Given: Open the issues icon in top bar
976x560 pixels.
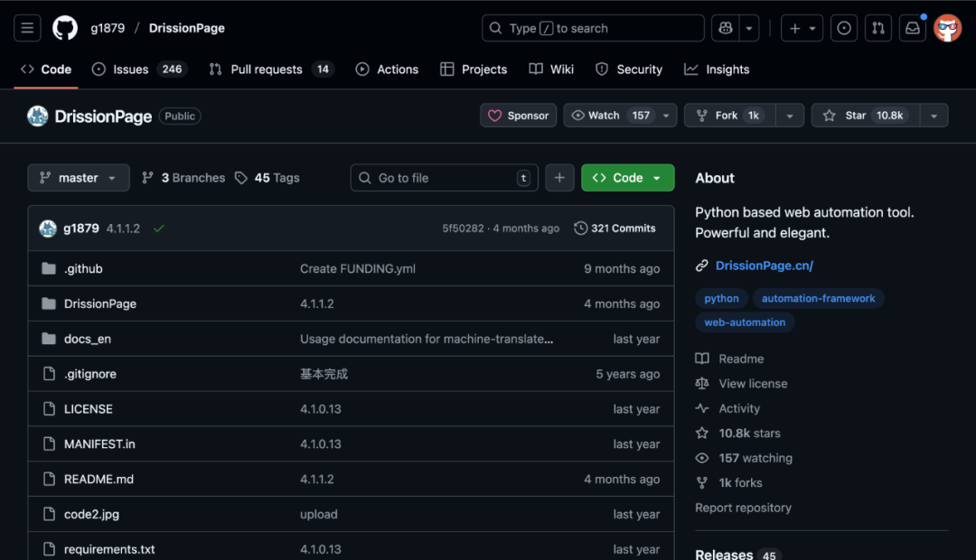Looking at the screenshot, I should (844, 28).
